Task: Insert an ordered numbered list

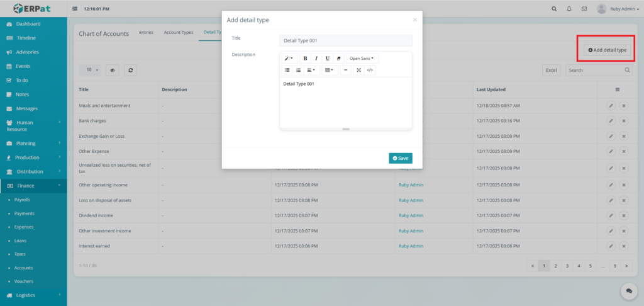Action: click(298, 70)
